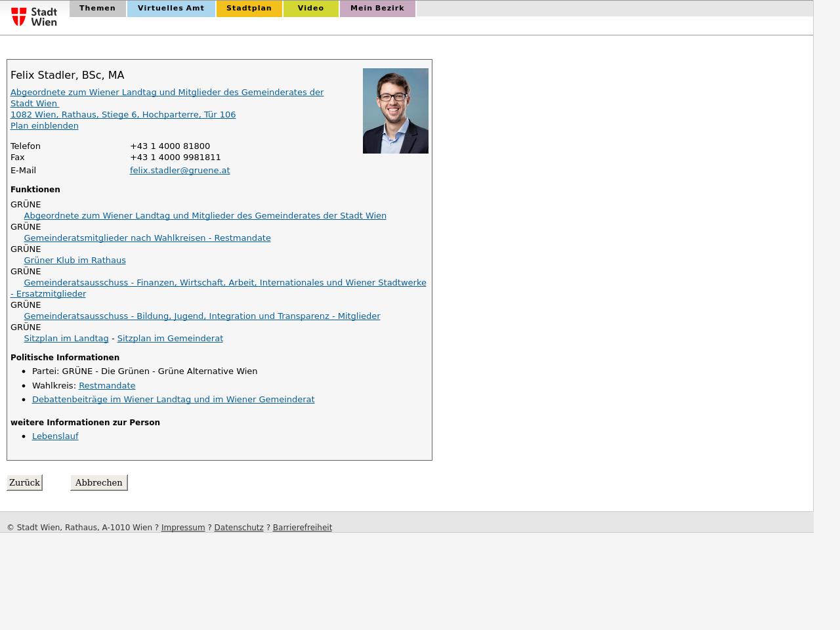Viewport: 840px width, 630px height.
Task: Open the Lebenslauf link
Action: (55, 436)
